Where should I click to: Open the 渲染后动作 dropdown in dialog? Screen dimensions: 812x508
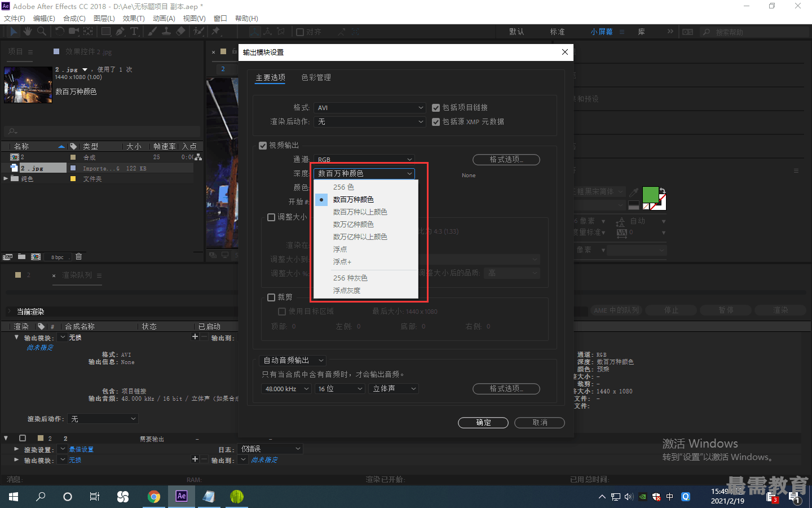click(370, 122)
